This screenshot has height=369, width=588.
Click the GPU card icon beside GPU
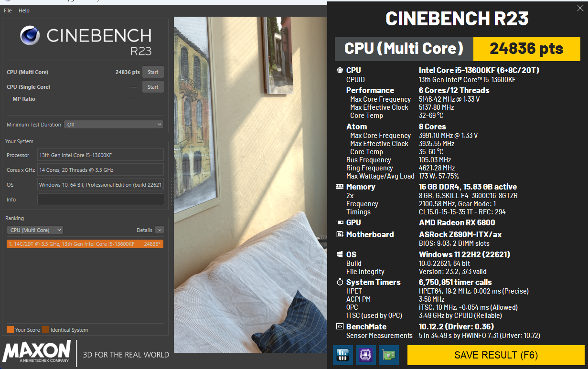coord(340,222)
